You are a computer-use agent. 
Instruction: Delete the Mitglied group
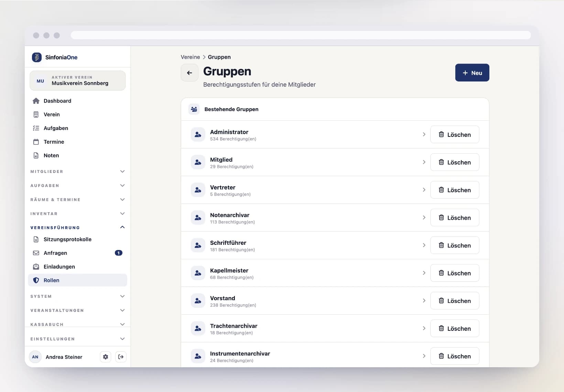pyautogui.click(x=455, y=162)
